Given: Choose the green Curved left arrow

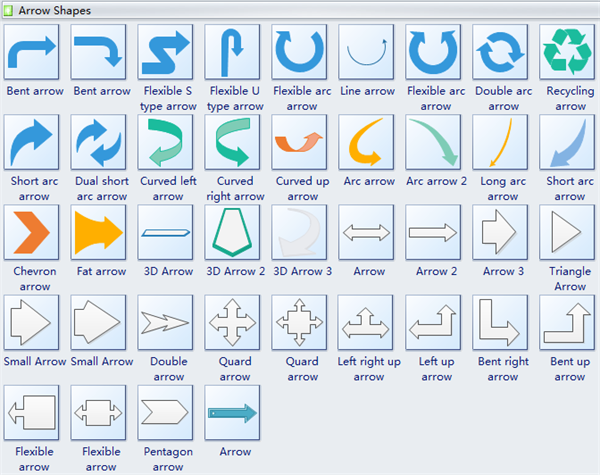Looking at the screenshot, I should (165, 142).
